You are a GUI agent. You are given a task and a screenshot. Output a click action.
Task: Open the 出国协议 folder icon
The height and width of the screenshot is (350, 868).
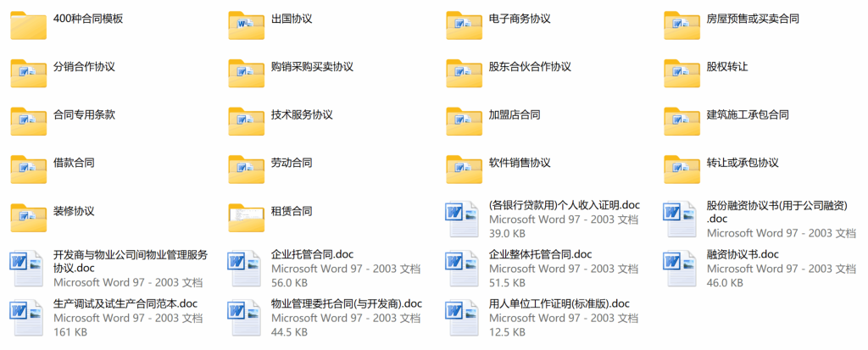click(247, 25)
